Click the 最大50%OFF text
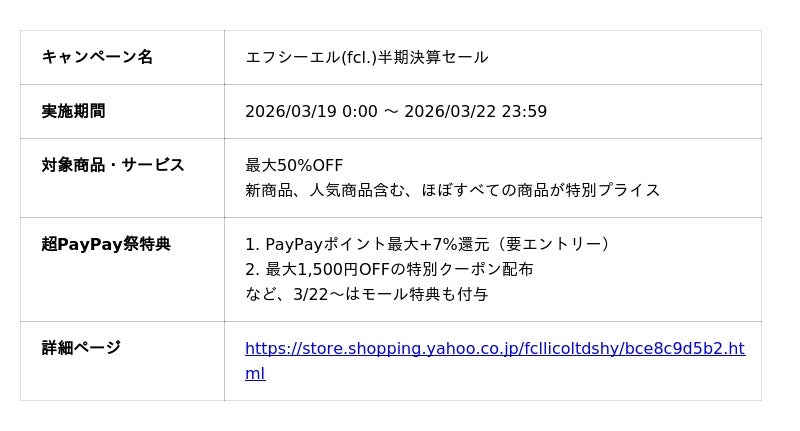Viewport: 800px width, 431px height. coord(294,165)
